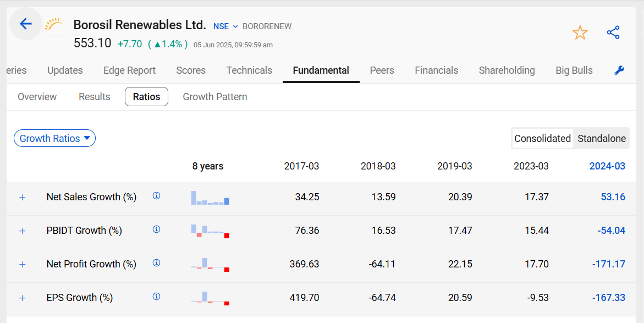
Task: Click EPS Growth value -167.33
Action: (609, 298)
